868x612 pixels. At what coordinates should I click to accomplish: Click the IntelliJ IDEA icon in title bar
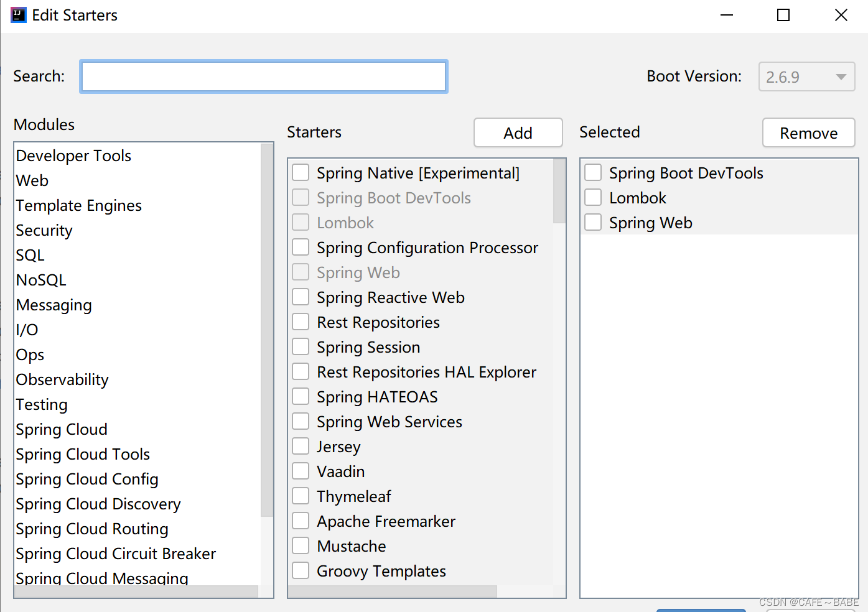pos(19,15)
